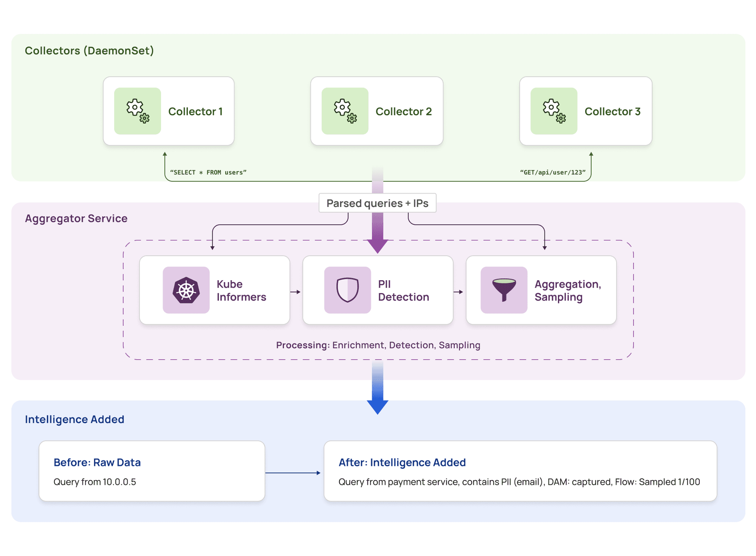Click the Collector 3 gears icon
This screenshot has width=756, height=556.
coord(554,111)
